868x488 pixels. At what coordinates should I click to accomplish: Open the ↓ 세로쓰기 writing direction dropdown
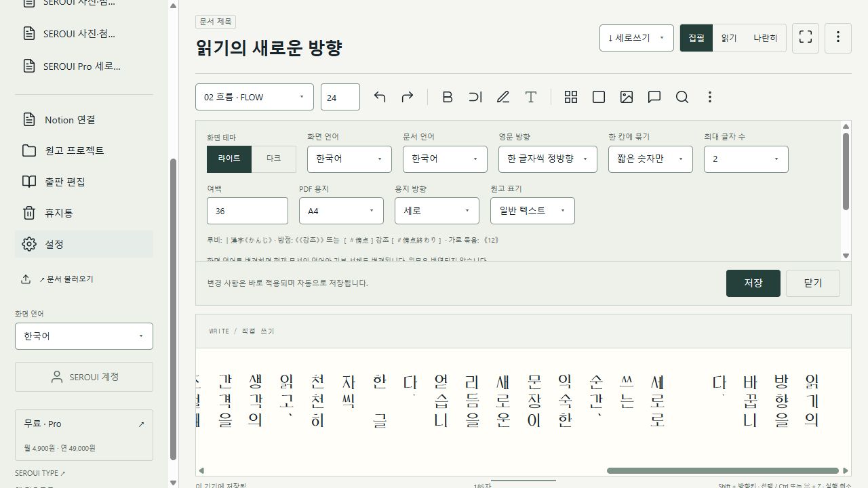(637, 37)
